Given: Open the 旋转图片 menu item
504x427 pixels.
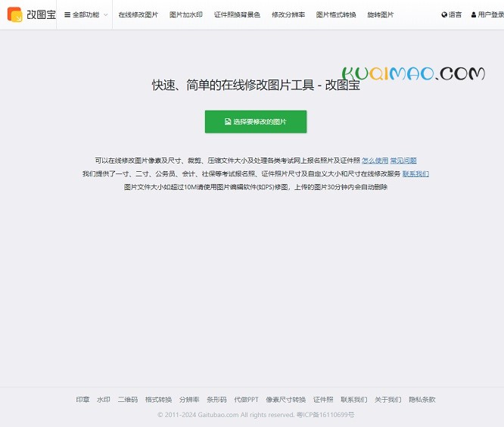Looking at the screenshot, I should pyautogui.click(x=381, y=15).
